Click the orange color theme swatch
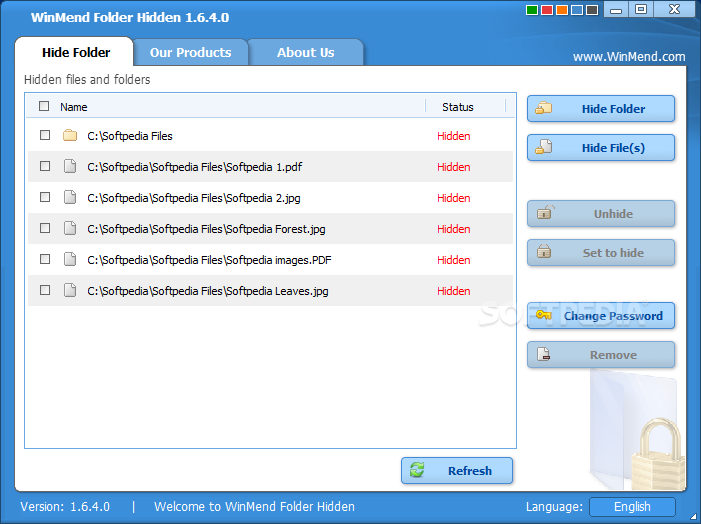 pos(562,10)
